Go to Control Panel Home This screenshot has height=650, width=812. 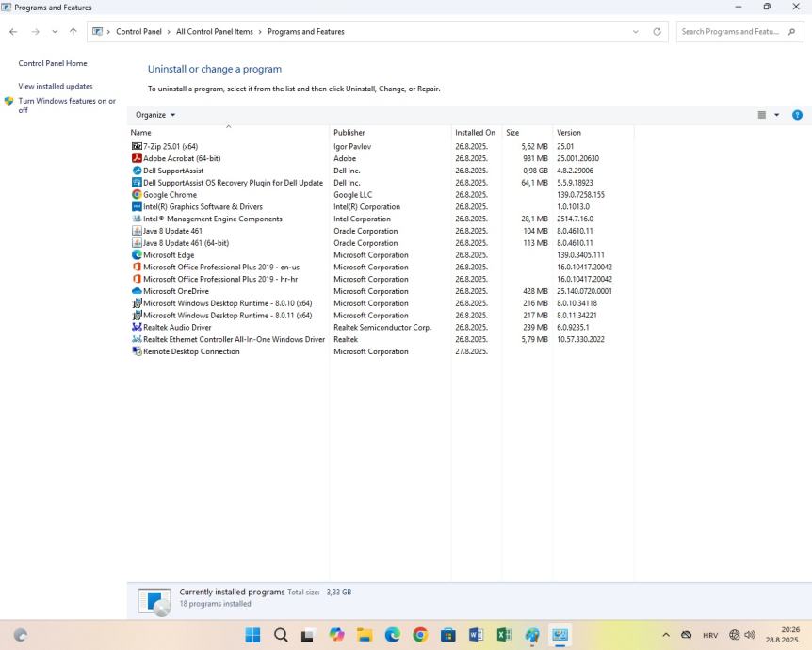pyautogui.click(x=53, y=63)
